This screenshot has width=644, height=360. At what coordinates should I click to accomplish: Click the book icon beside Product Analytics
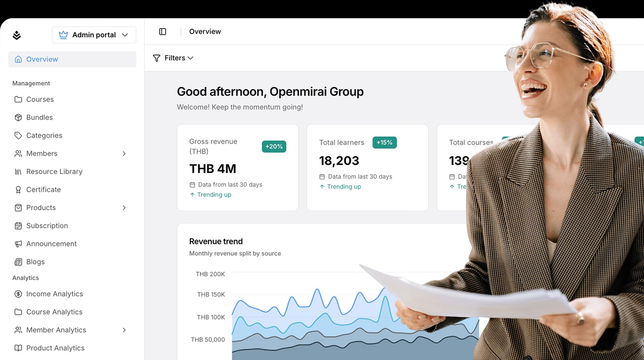point(18,348)
